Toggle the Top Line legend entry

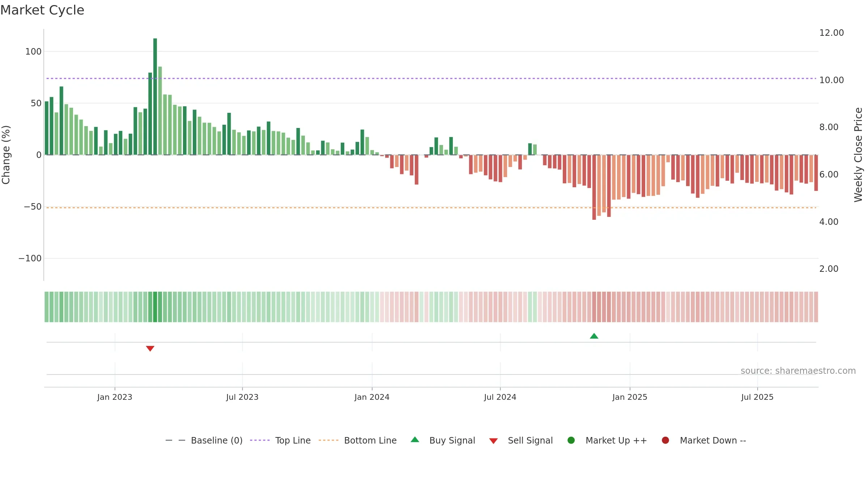[x=280, y=440]
